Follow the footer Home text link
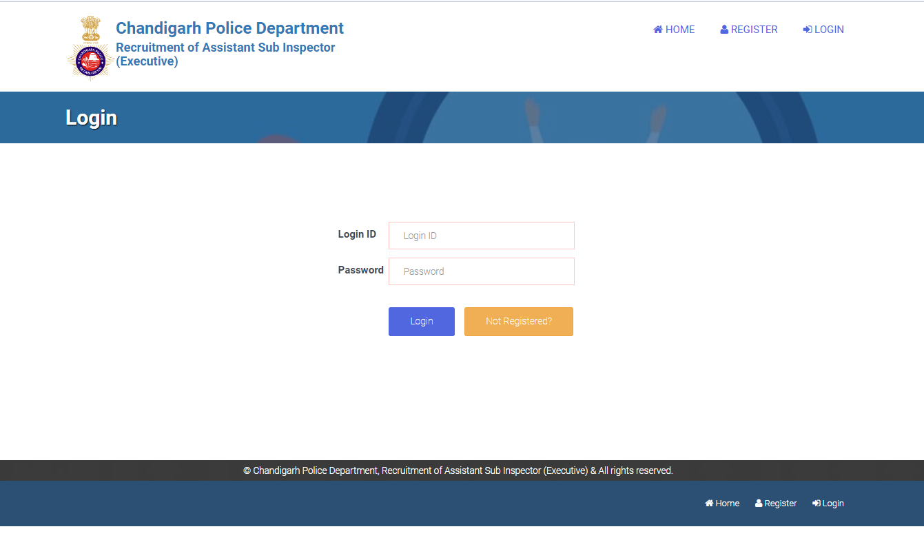 point(727,504)
